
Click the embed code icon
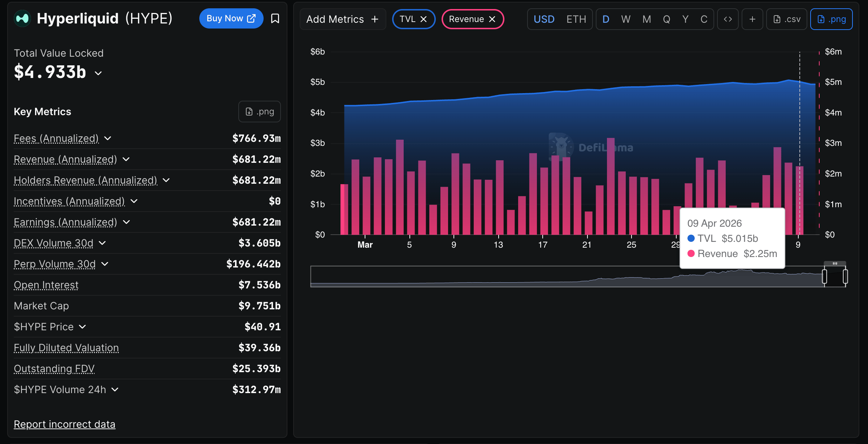coord(728,19)
